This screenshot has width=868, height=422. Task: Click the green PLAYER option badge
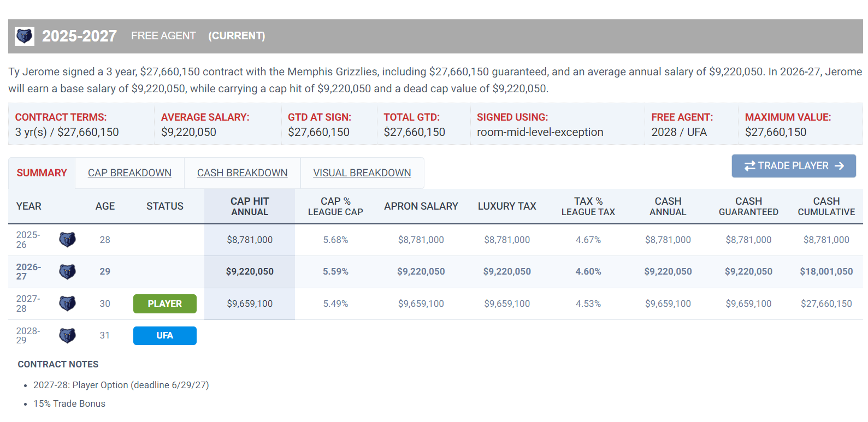pyautogui.click(x=165, y=304)
